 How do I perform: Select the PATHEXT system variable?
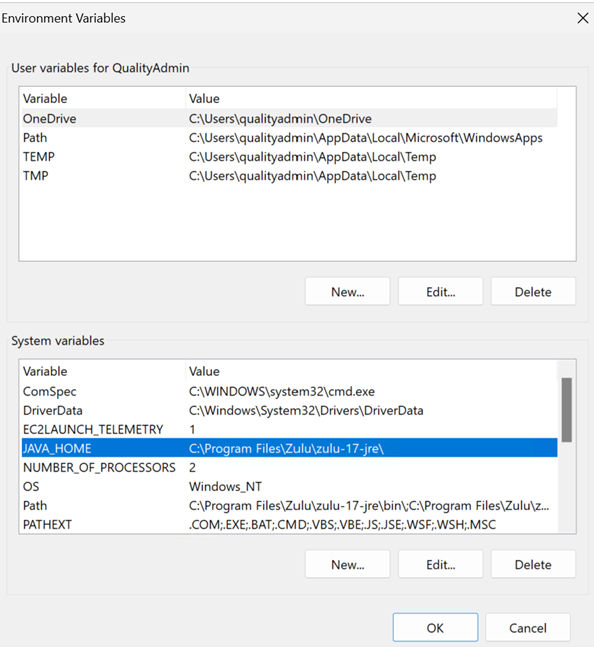coord(289,524)
